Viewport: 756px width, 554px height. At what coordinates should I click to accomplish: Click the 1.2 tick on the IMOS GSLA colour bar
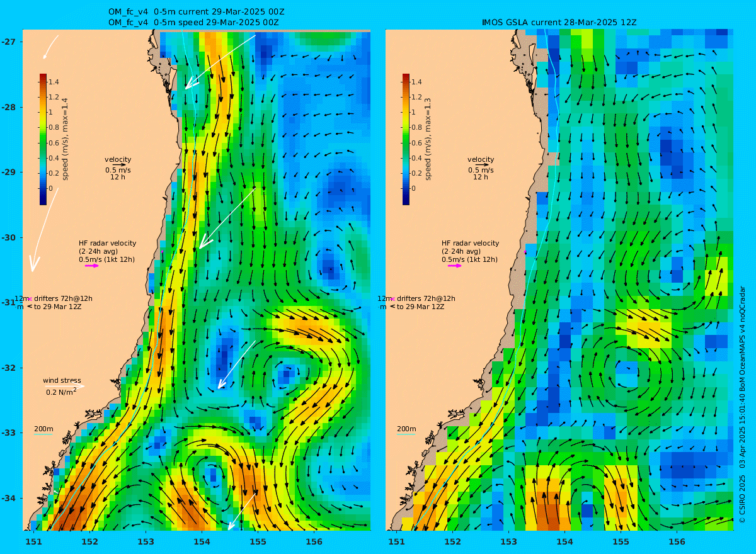point(416,97)
